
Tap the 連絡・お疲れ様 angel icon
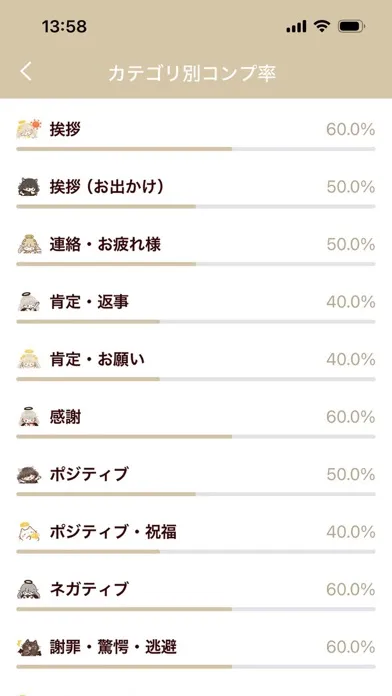29,245
